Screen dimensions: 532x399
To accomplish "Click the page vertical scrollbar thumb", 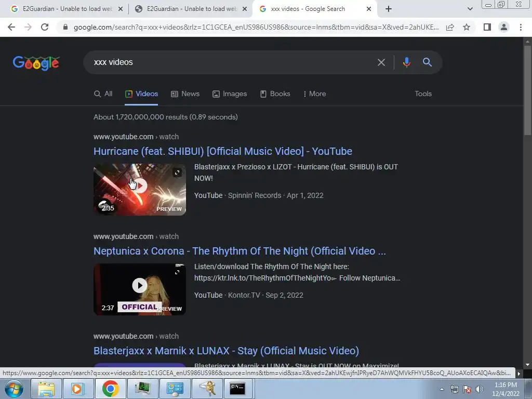I will click(x=527, y=90).
